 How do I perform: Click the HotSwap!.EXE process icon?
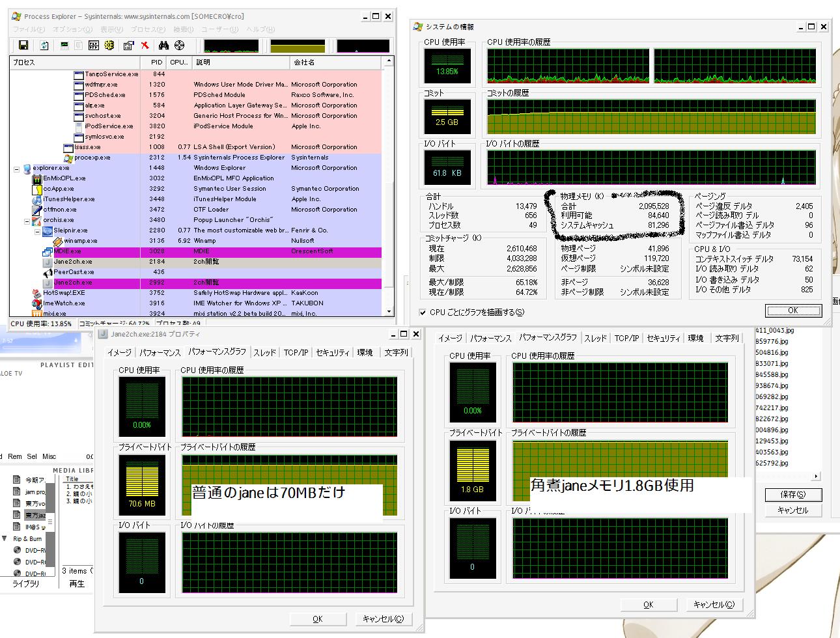tap(38, 293)
